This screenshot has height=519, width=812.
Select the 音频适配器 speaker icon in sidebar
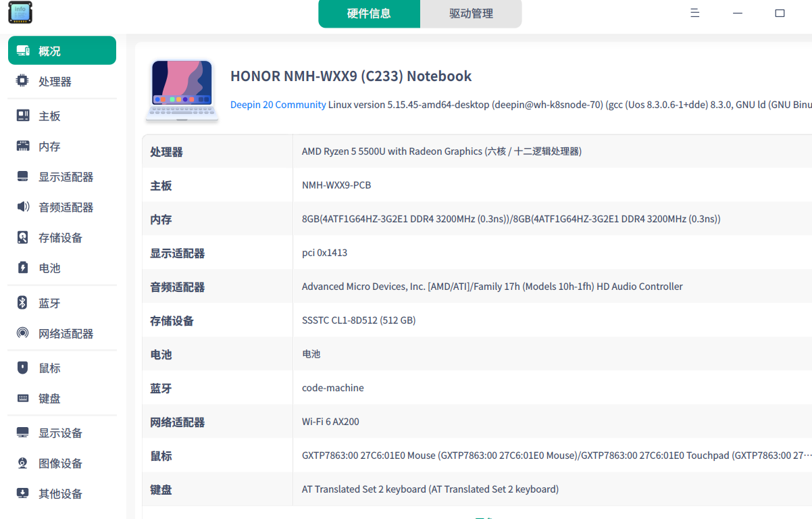click(23, 207)
